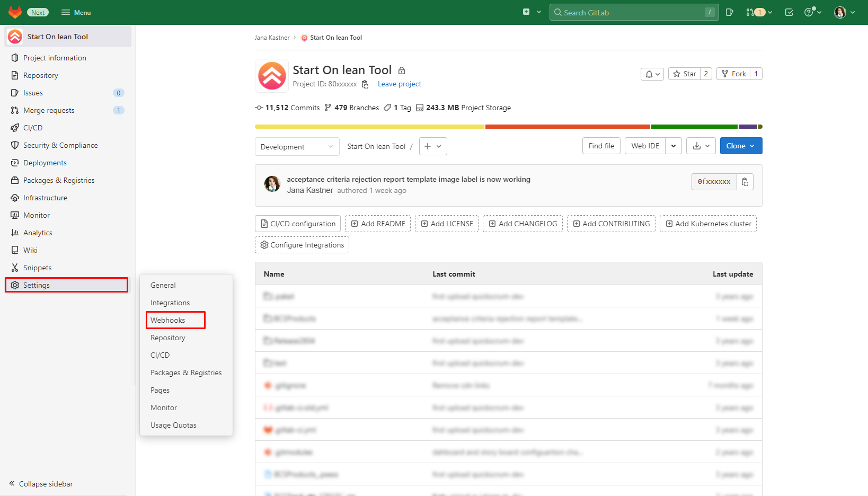The height and width of the screenshot is (496, 868).
Task: Click red segment of languages bar
Action: click(568, 127)
